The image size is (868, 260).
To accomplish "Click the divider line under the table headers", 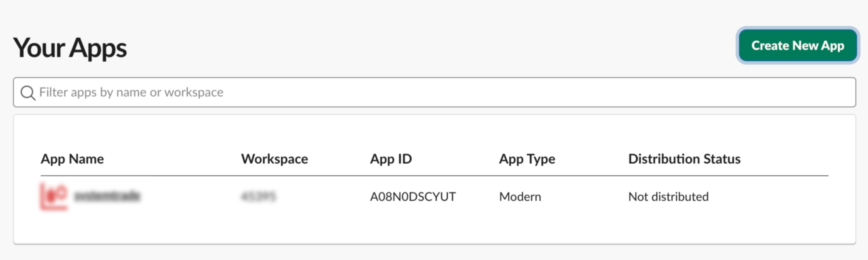I will [434, 176].
